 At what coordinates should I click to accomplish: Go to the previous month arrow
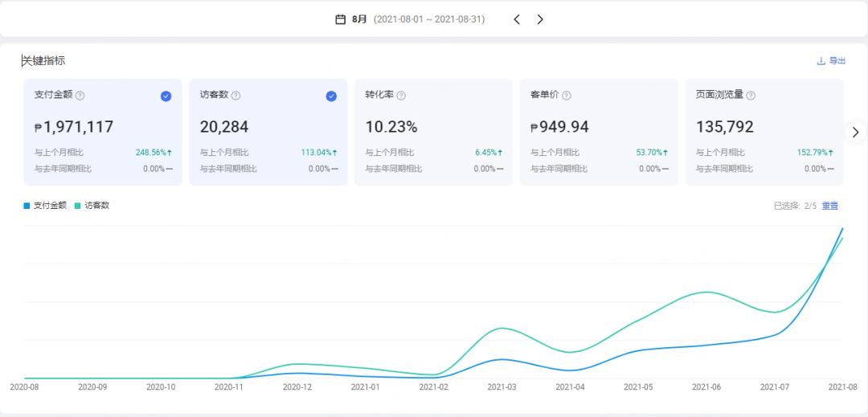517,19
